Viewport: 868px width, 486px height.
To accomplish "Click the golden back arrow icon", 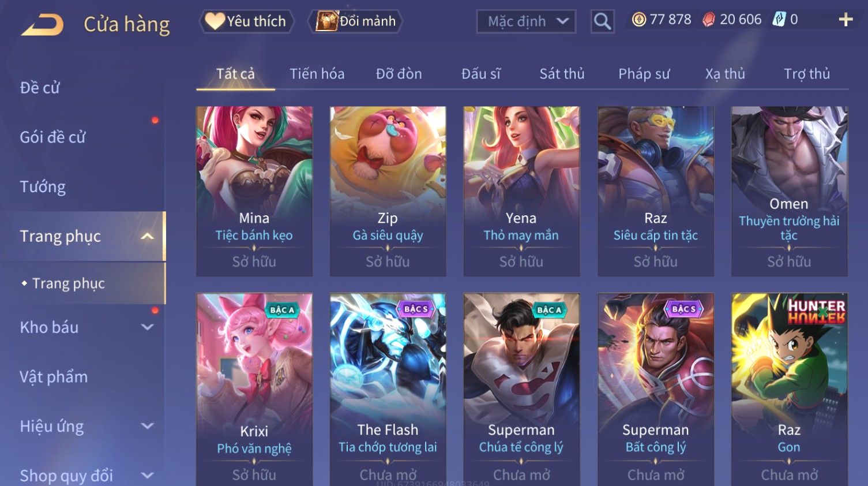I will [42, 25].
